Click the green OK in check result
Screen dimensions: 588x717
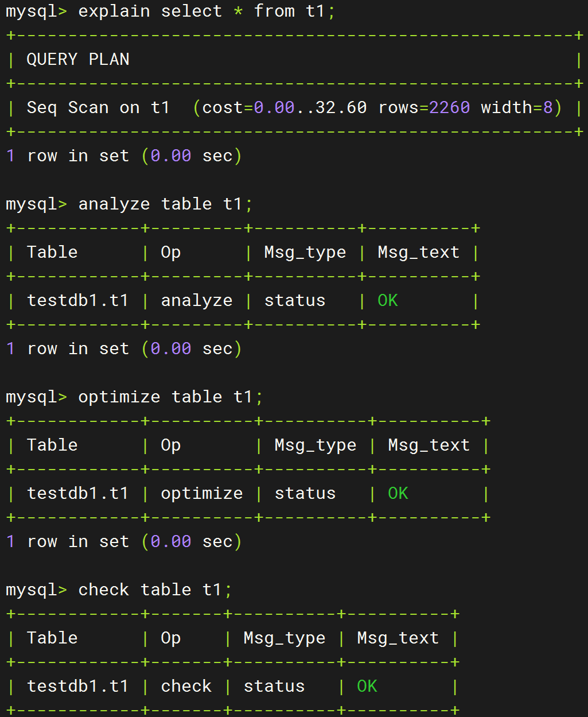point(367,686)
